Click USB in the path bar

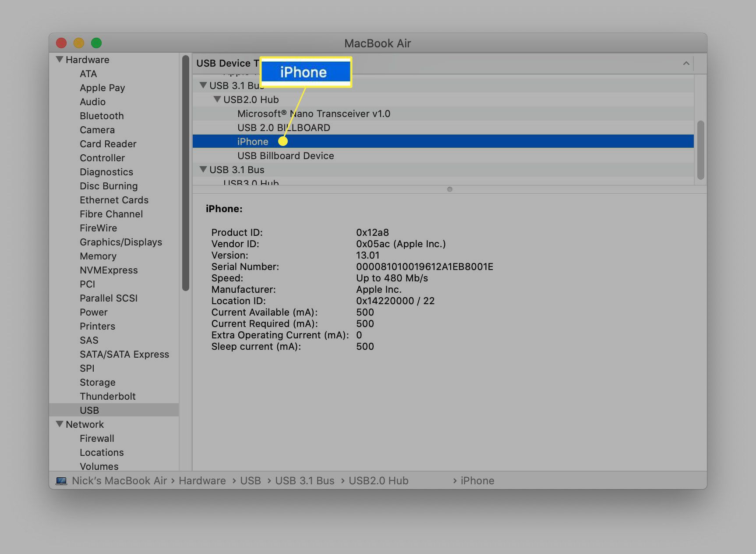[x=250, y=481]
